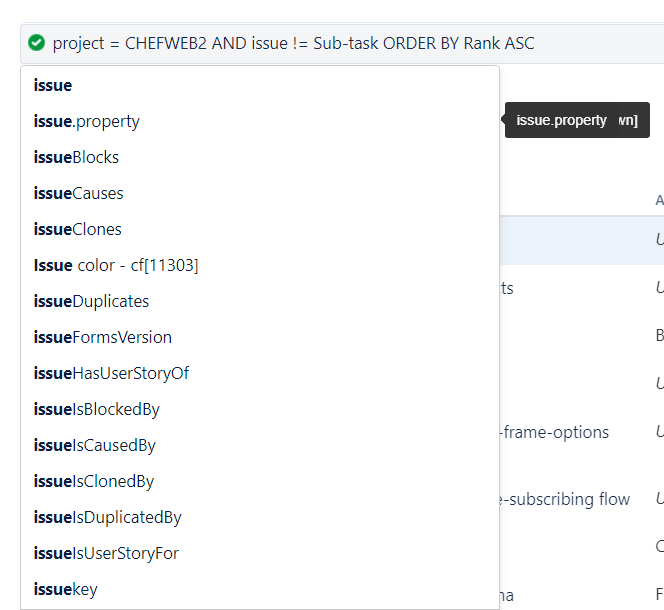Pick 'issueIsDuplicatedBy' option

tap(260, 517)
